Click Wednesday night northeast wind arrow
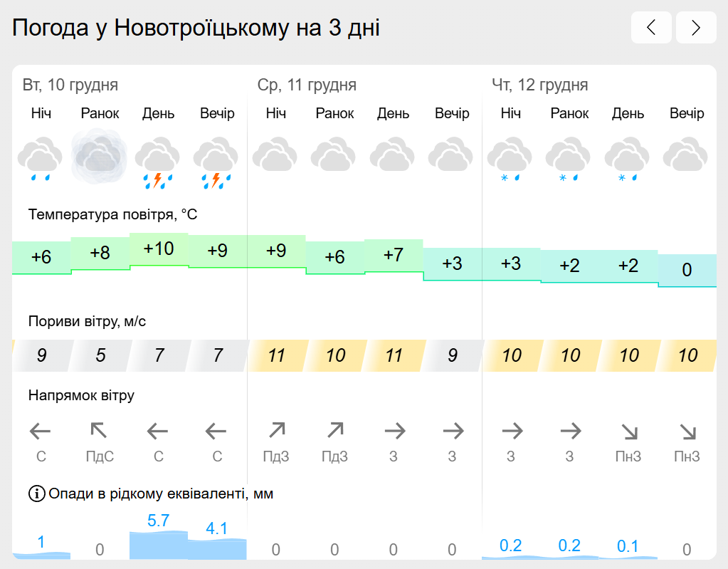The image size is (728, 569). point(277,430)
